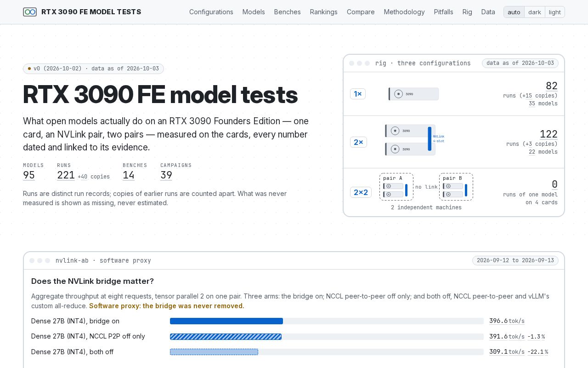The image size is (588, 368).
Task: Open the 14 benches count
Action: pos(129,175)
